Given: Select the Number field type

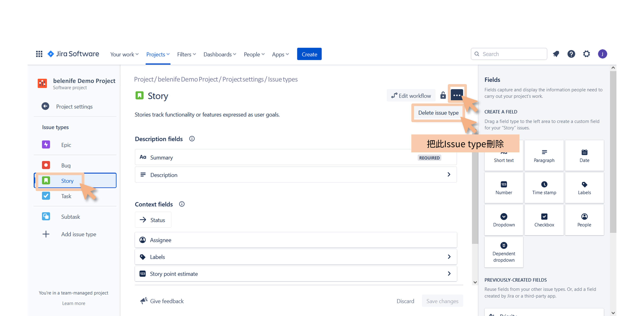Looking at the screenshot, I should [x=504, y=188].
